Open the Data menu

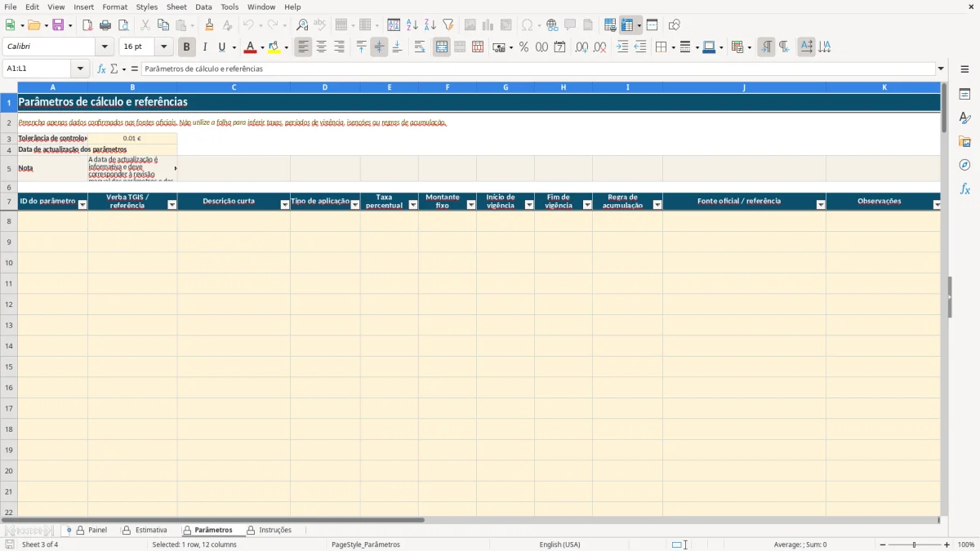click(x=203, y=7)
